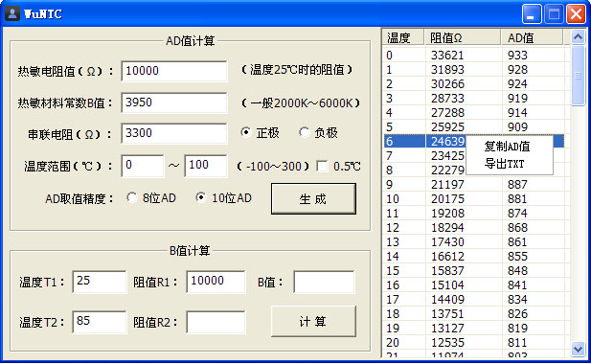591x364 pixels.
Task: Click the AD值 column header
Action: tap(532, 37)
